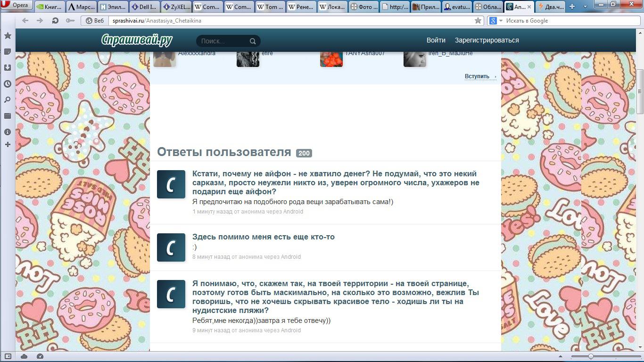The height and width of the screenshot is (362, 644).
Task: Open the Notes panel in Opera sidebar
Action: 8,52
